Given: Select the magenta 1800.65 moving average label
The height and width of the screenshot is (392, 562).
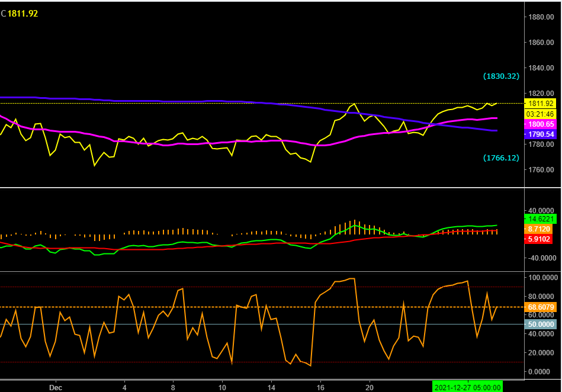Looking at the screenshot, I should pos(540,124).
